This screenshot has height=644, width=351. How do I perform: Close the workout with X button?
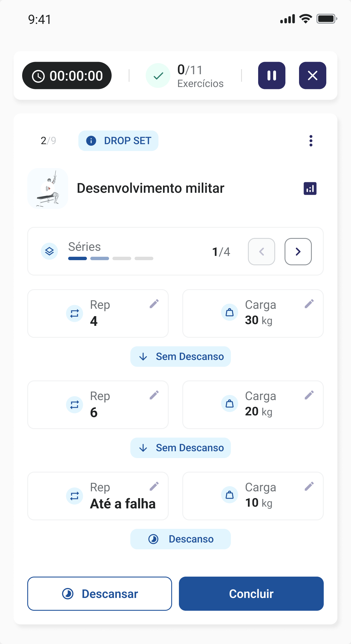coord(312,76)
